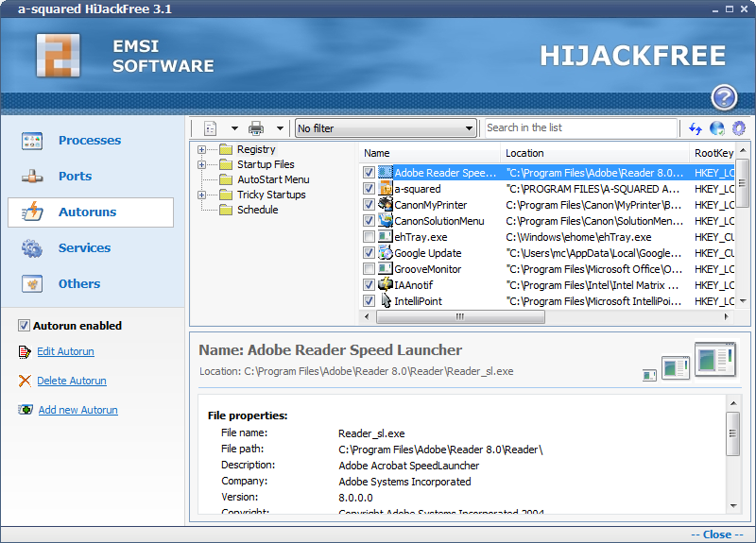This screenshot has height=543, width=756.
Task: Uncheck the Google Update autorun entry
Action: coord(369,253)
